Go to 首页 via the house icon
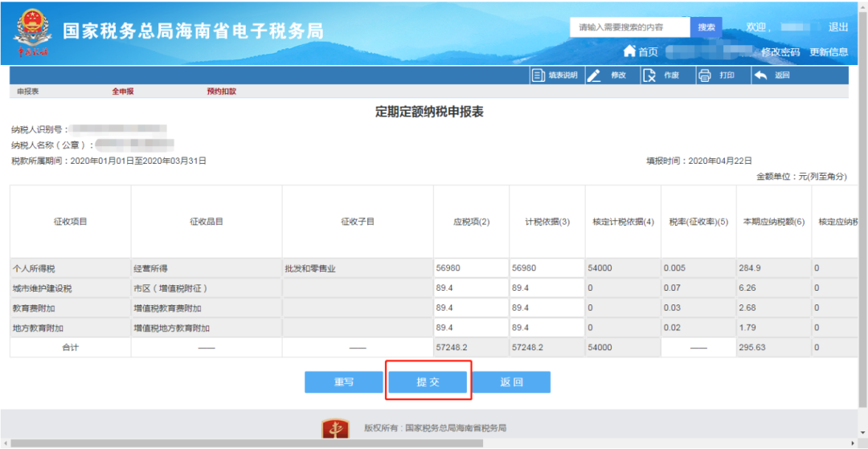This screenshot has height=449, width=868. (x=630, y=51)
